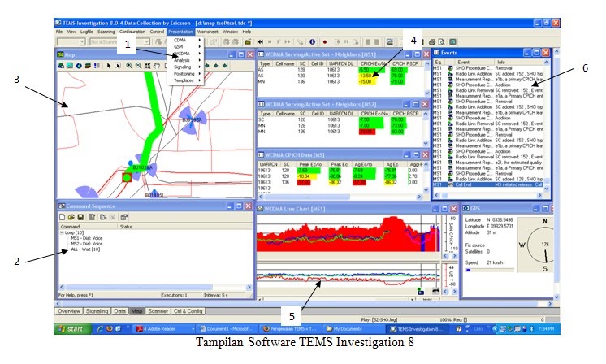Viewport: 606px width, 364px height.
Task: Open Adobe Reader from the taskbar
Action: 164,329
